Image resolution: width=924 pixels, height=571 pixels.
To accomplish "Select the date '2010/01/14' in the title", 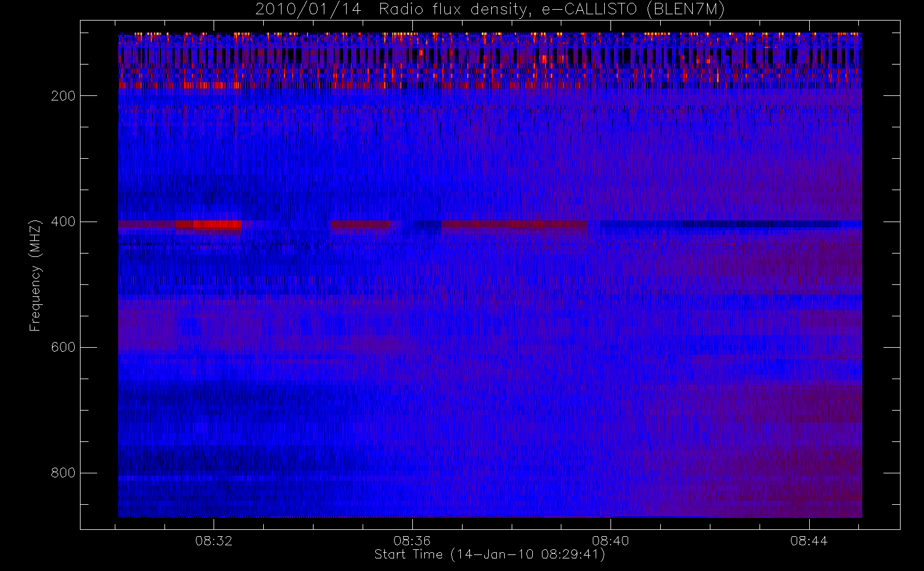I will [308, 10].
